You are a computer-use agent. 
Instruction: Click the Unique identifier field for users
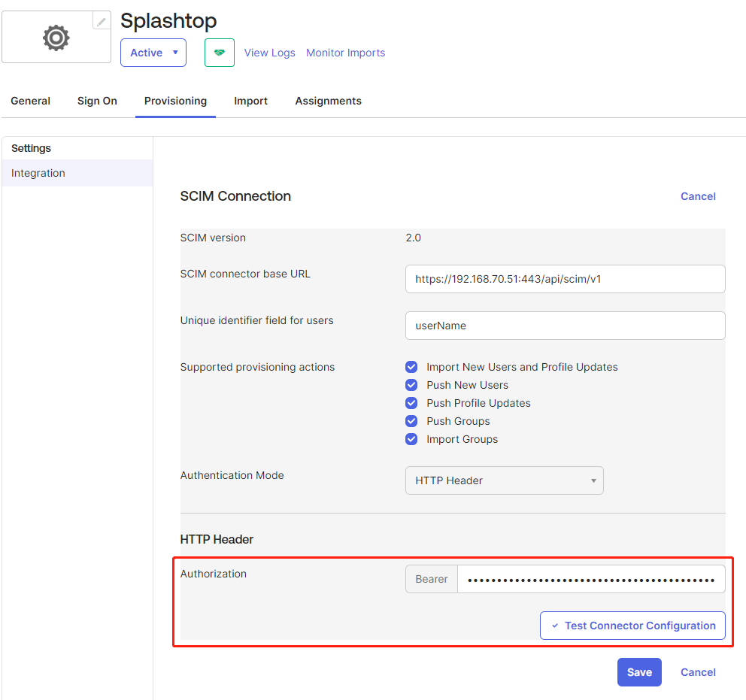tap(566, 326)
